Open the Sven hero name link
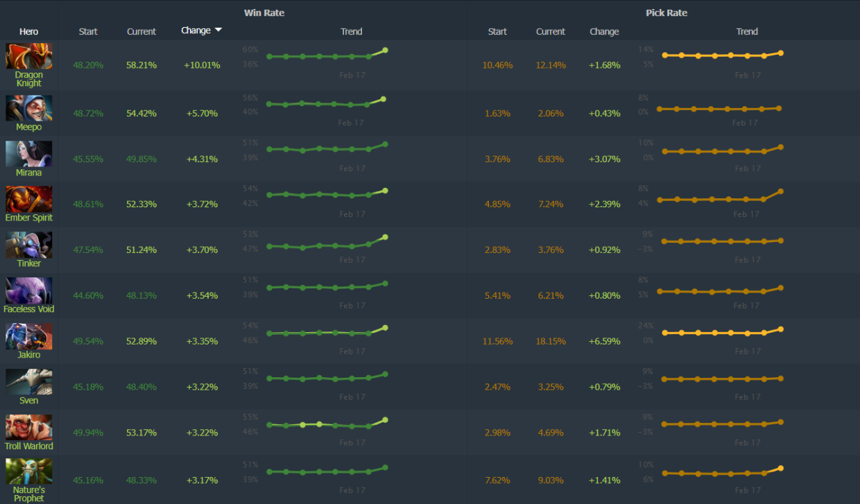The image size is (860, 504). tap(28, 401)
